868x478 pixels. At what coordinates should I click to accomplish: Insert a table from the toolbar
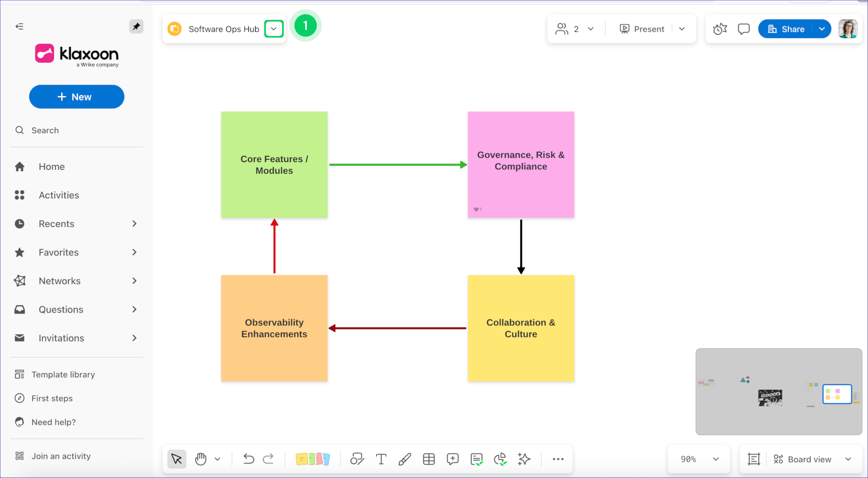(429, 459)
